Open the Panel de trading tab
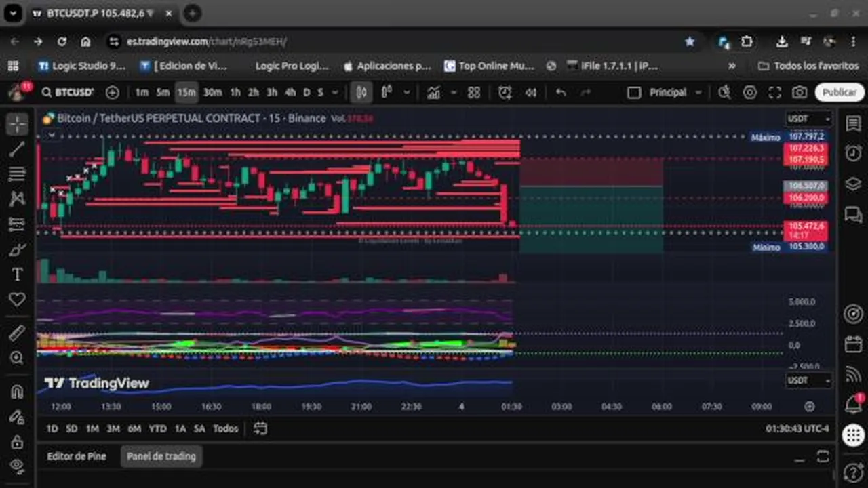The width and height of the screenshot is (868, 488). [161, 456]
